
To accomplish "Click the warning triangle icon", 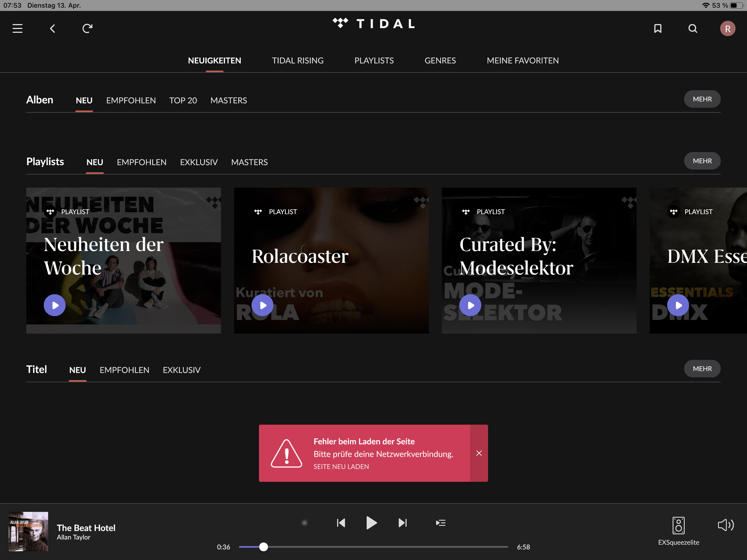I will point(286,453).
